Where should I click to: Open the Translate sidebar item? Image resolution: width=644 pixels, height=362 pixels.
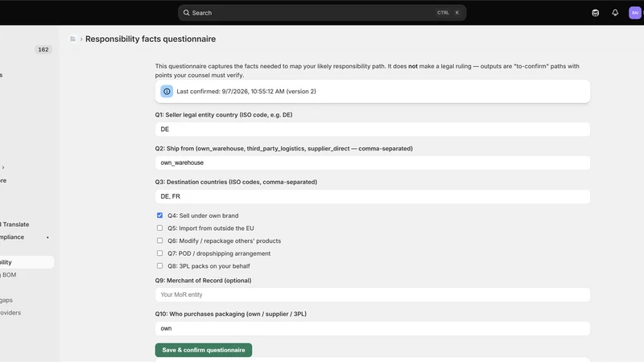(14, 224)
